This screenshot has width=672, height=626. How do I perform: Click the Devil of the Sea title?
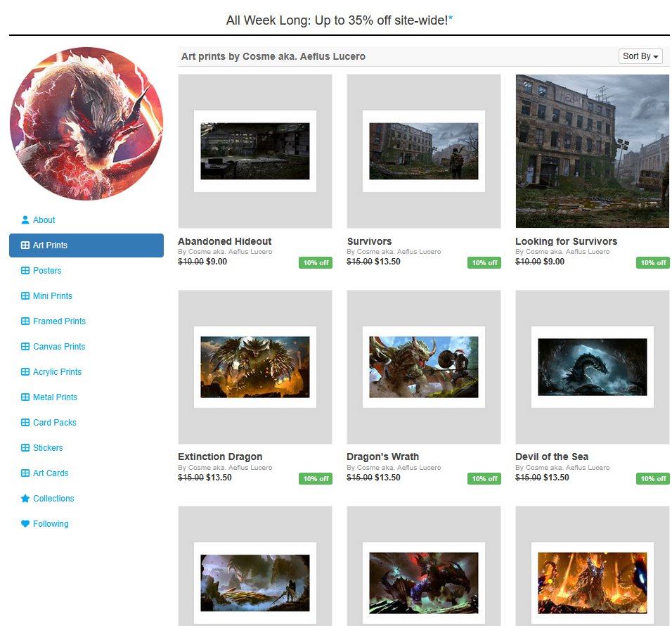pyautogui.click(x=552, y=456)
